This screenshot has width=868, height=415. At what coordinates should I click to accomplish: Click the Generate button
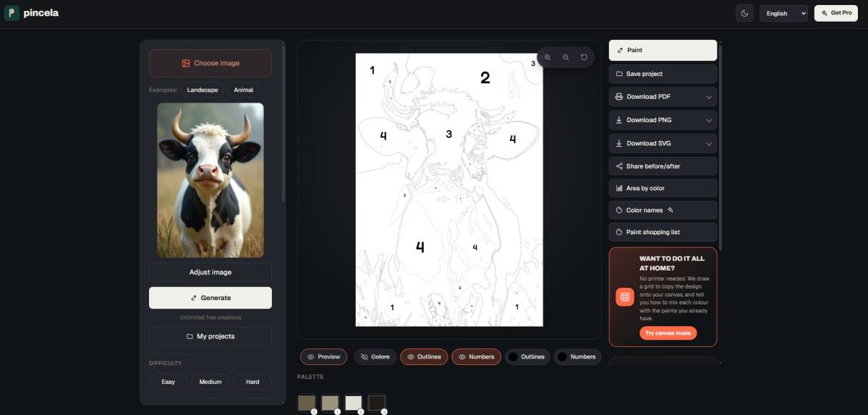[x=210, y=298]
